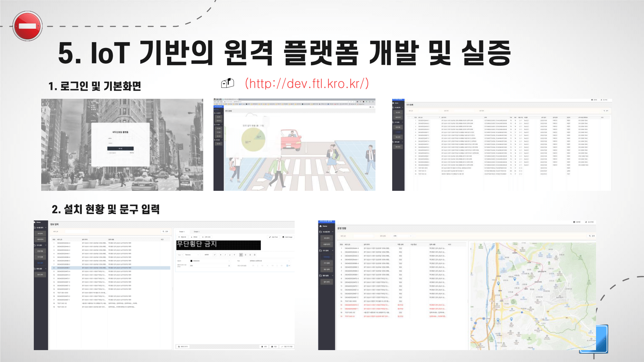Select the pie chart on dashboard screenshot
The height and width of the screenshot is (362, 644).
coord(253,139)
